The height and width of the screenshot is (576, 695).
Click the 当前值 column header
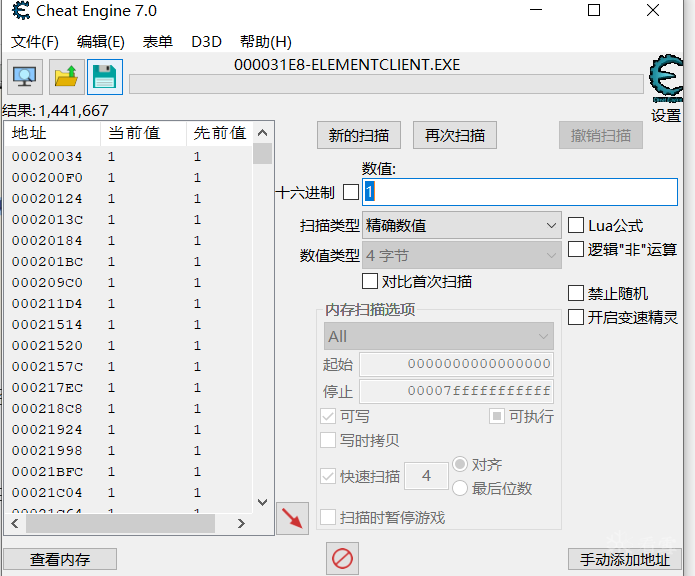(x=144, y=133)
